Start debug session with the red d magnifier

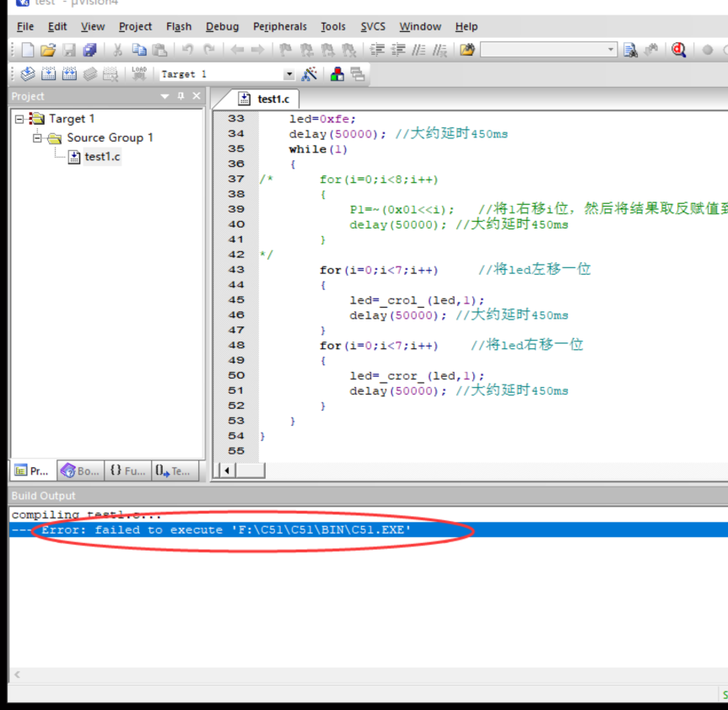click(679, 50)
